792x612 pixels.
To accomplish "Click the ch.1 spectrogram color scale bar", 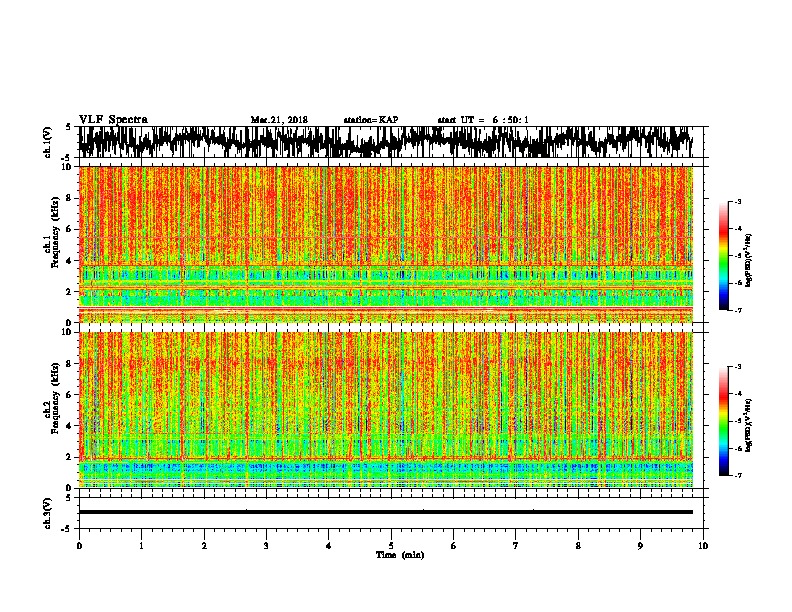I will tap(724, 256).
